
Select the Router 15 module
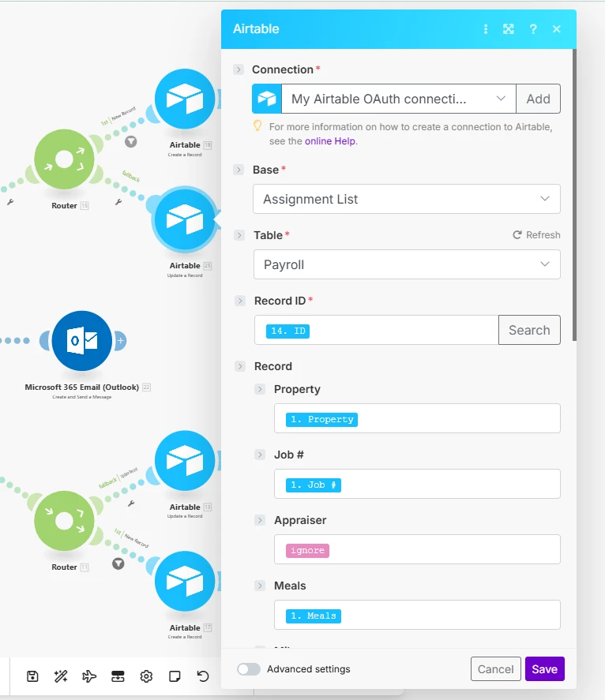64,159
